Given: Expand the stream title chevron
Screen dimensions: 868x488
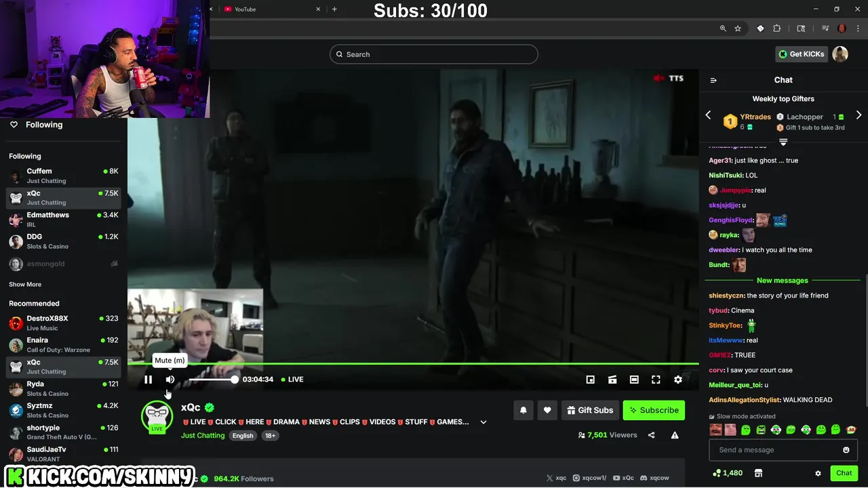Looking at the screenshot, I should point(484,422).
